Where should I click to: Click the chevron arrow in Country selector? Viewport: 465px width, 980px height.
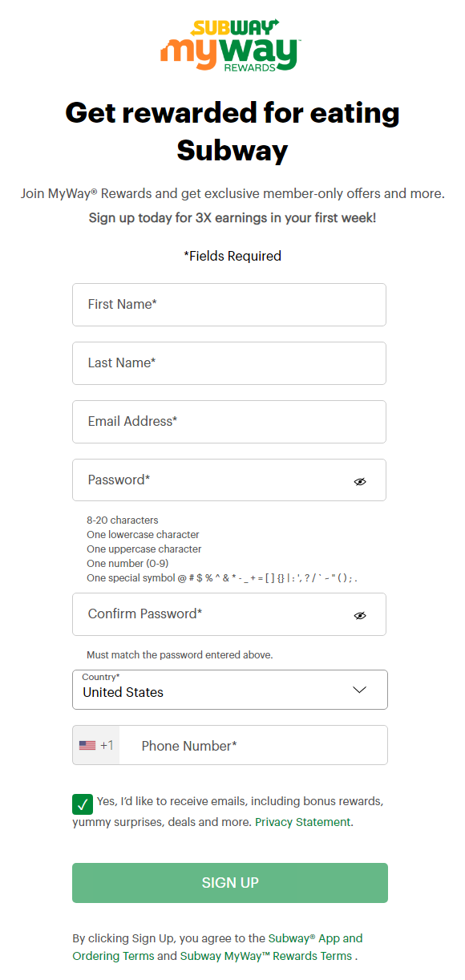coord(359,690)
